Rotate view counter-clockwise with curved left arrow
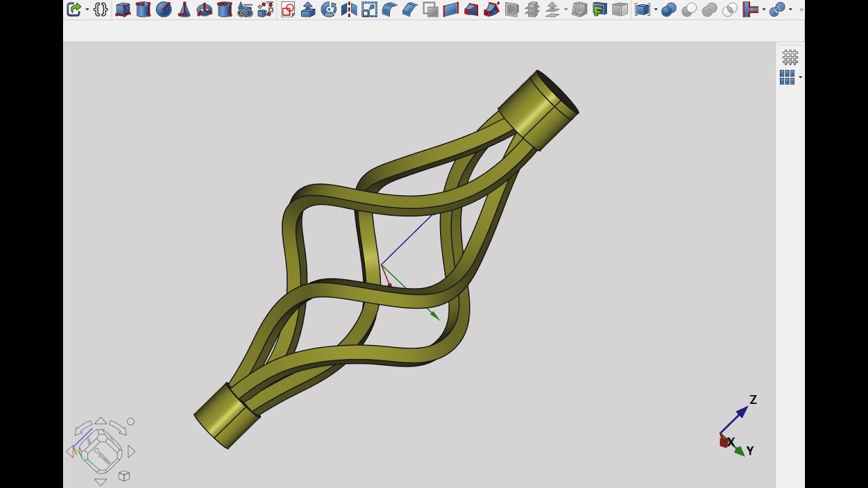This screenshot has height=488, width=868. (x=83, y=427)
